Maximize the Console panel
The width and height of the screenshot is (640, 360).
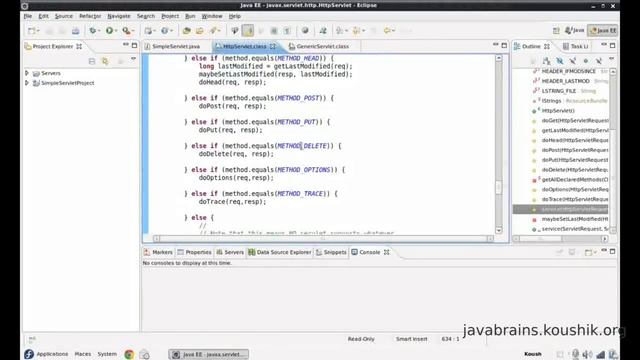coord(612,251)
